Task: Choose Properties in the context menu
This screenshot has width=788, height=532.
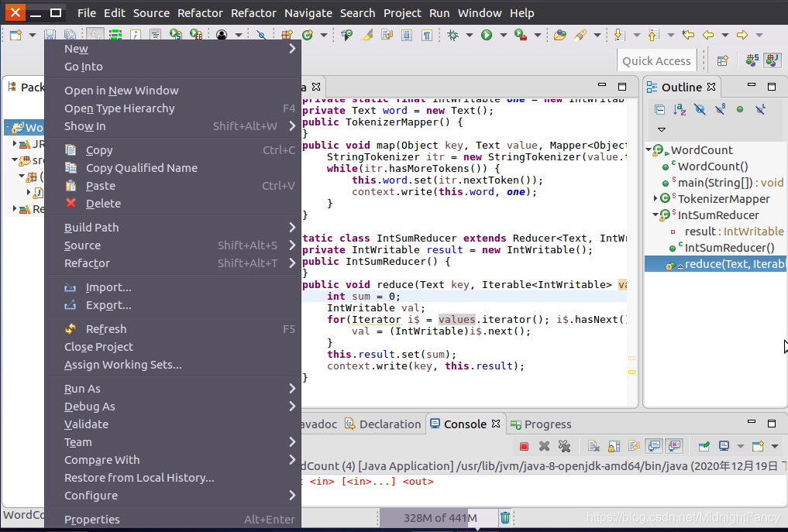Action: (174, 520)
